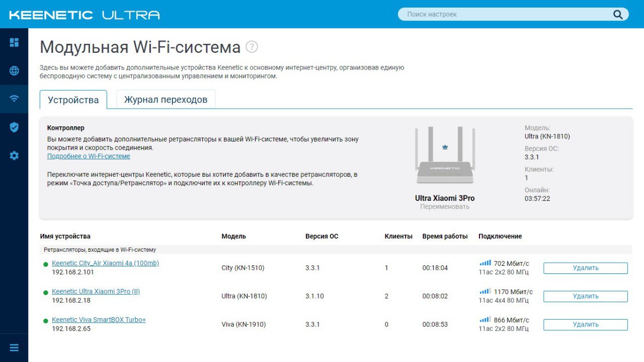Click the Модель column header
The image size is (644, 362).
coord(233,236)
